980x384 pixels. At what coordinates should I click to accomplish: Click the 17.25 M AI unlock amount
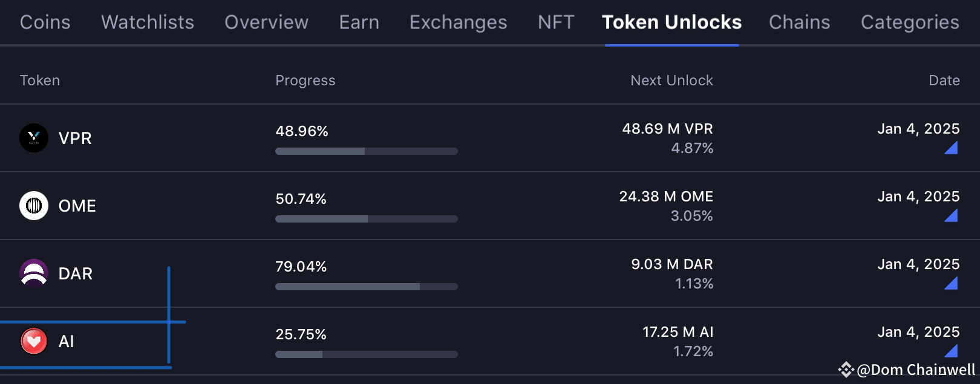[x=678, y=332]
